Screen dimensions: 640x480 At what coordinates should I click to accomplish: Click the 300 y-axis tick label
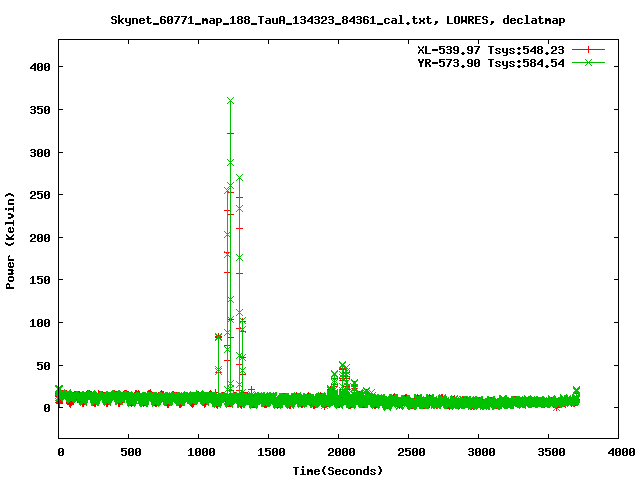click(40, 153)
